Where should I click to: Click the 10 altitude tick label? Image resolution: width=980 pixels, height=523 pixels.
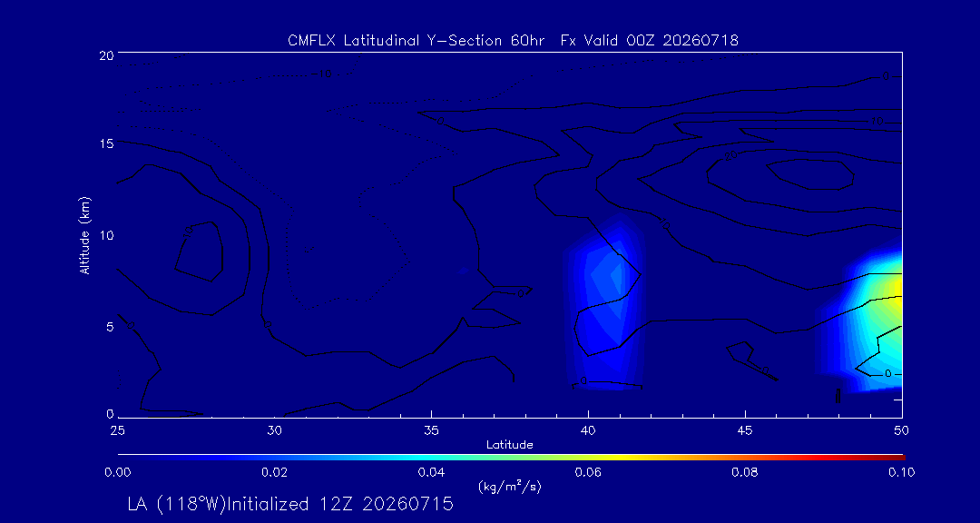click(107, 235)
